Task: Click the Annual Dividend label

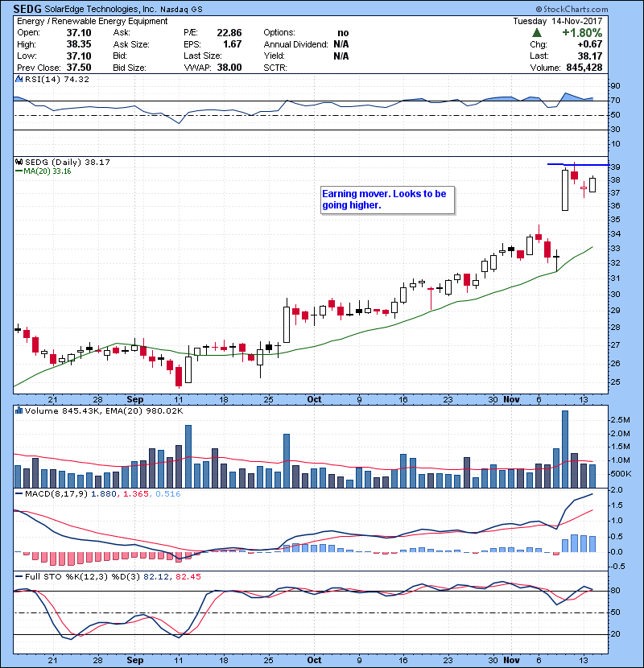Action: pyautogui.click(x=295, y=44)
